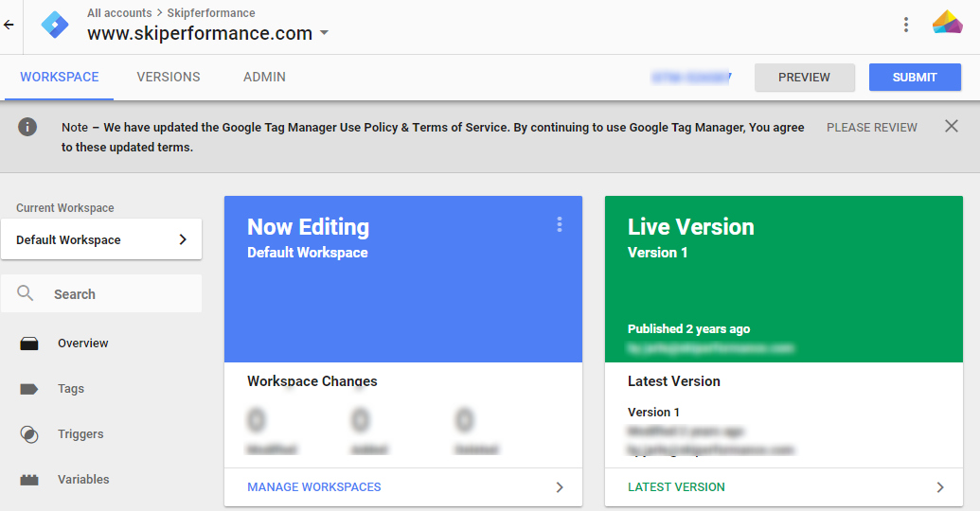
Task: Click the chevron in Default Workspace selector
Action: pos(183,239)
